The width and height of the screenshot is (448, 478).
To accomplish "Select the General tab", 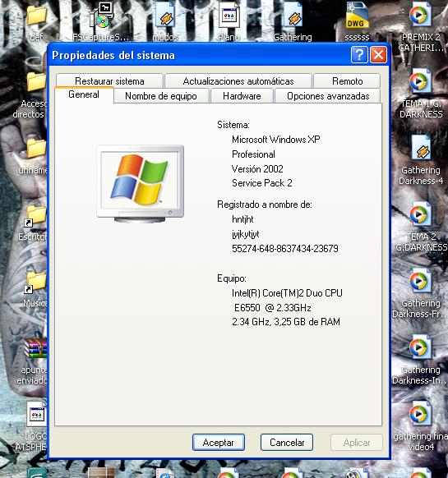I will [84, 94].
